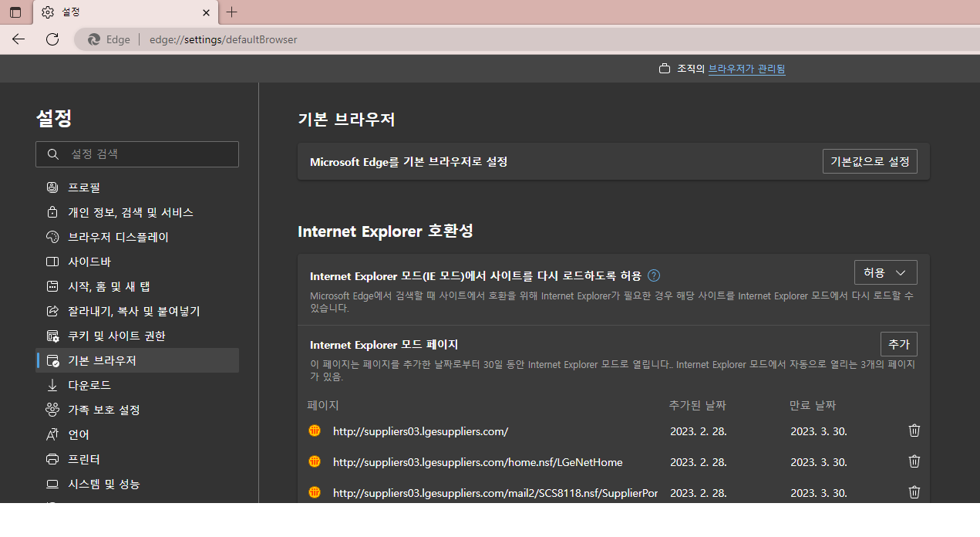Click the Internet Explorer 호환성 heading
This screenshot has height=537, width=980.
click(386, 231)
